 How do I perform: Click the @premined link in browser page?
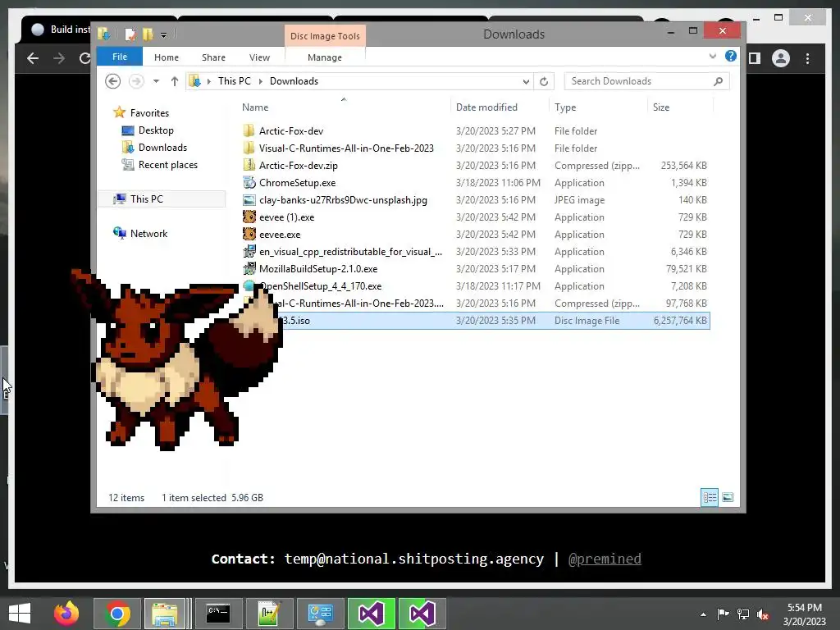pos(605,559)
